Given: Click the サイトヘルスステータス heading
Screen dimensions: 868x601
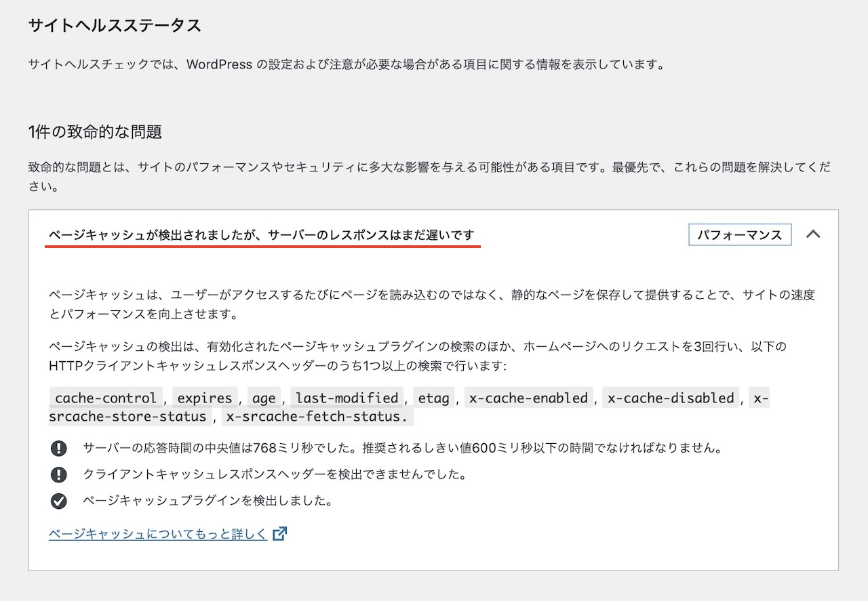Looking at the screenshot, I should click(x=115, y=26).
